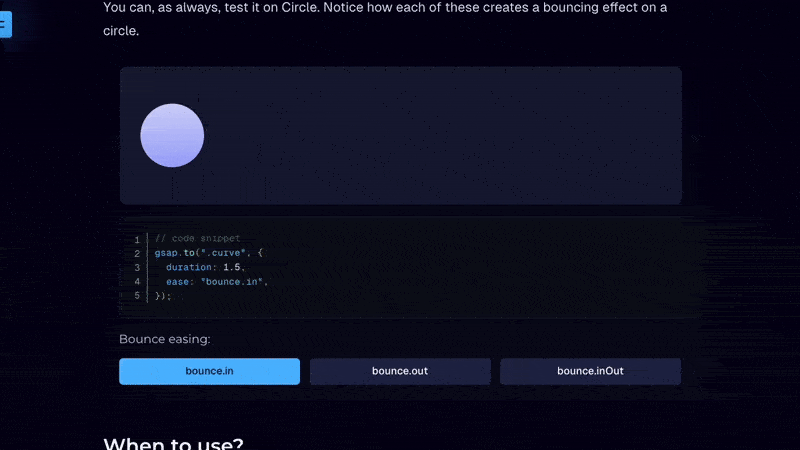
Task: Click the "When to use?" heading
Action: (173, 444)
